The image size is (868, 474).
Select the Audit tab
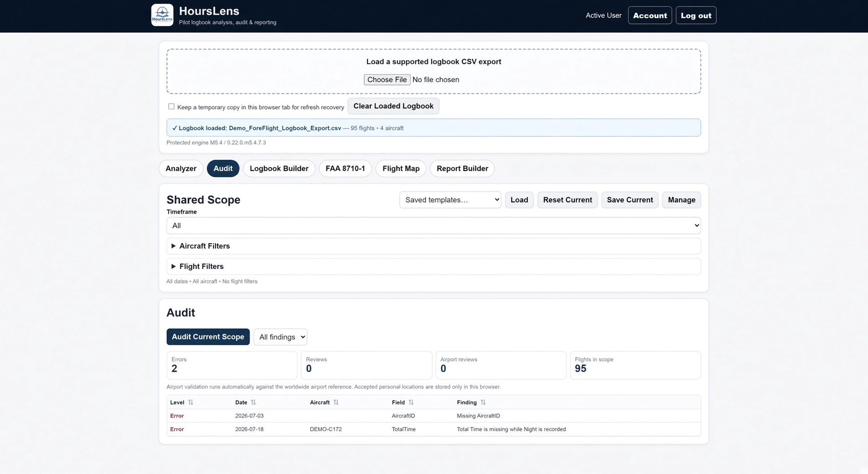coord(223,169)
